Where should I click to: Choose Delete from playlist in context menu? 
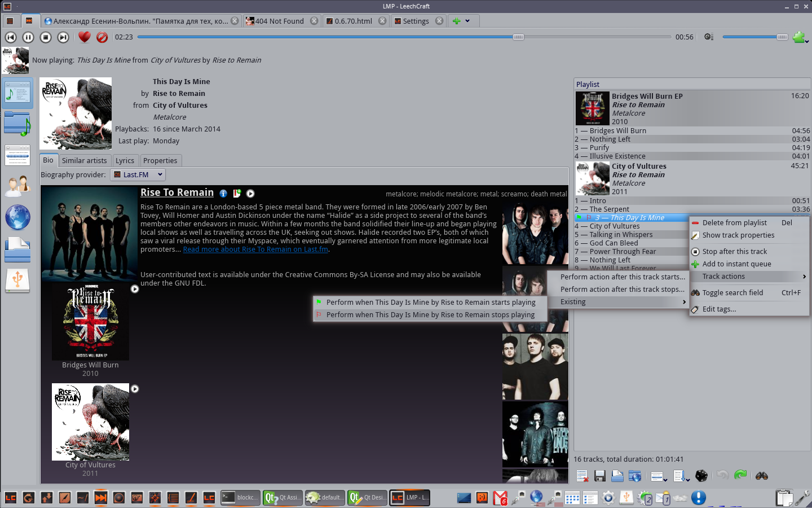click(749, 223)
